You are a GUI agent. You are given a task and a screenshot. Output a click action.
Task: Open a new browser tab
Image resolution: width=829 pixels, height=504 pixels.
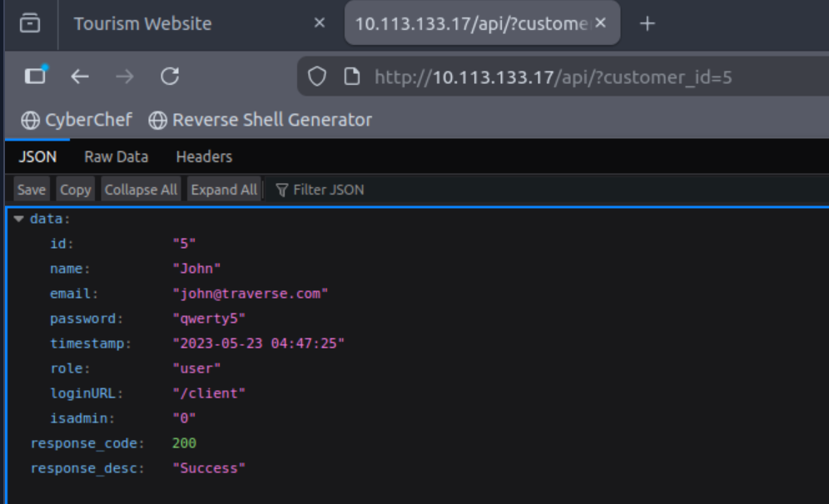[x=647, y=24]
